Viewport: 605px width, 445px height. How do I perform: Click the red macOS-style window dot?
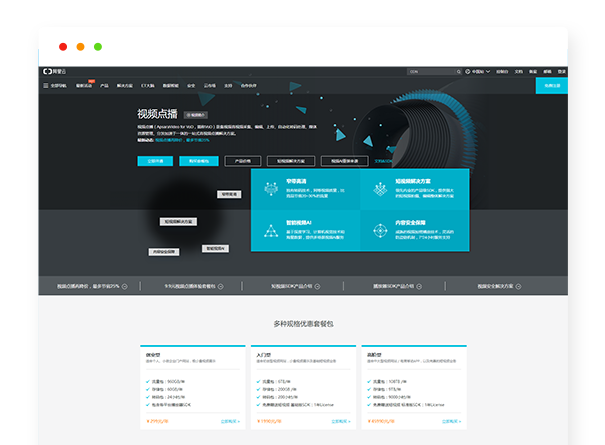tap(63, 47)
